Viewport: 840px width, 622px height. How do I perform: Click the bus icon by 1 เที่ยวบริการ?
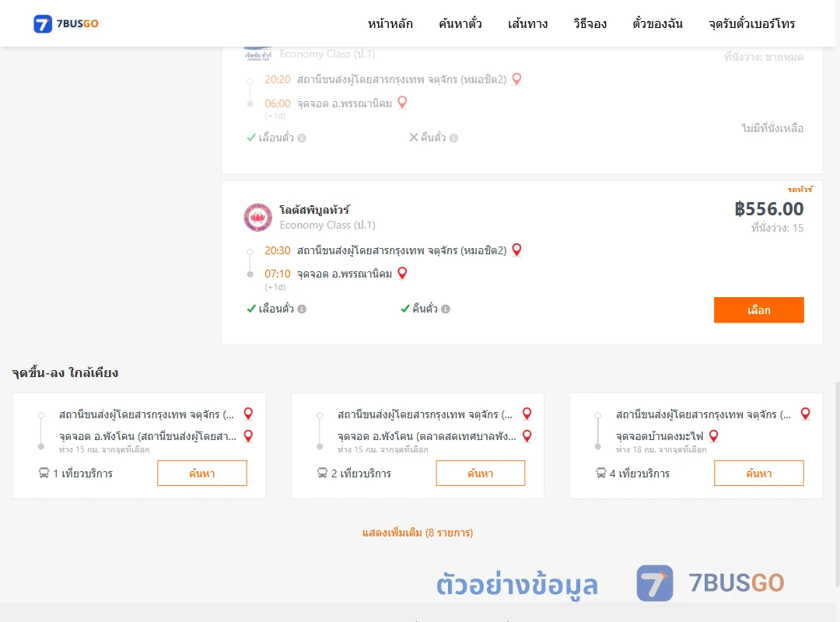coord(44,473)
